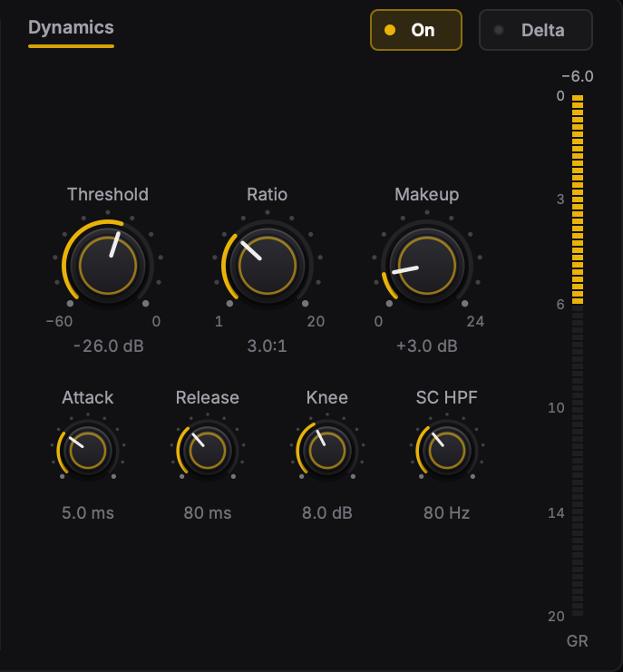
Task: Click the Knee knob
Action: click(327, 451)
